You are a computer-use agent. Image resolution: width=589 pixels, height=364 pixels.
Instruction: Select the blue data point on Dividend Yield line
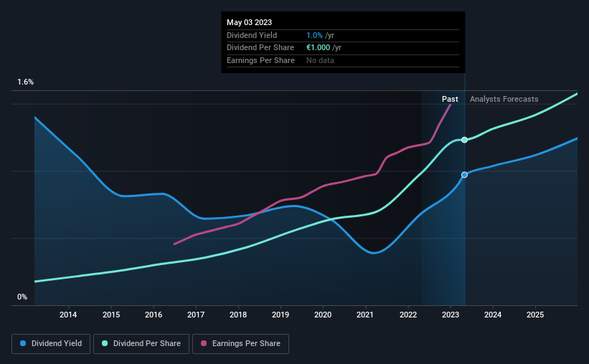(x=465, y=175)
